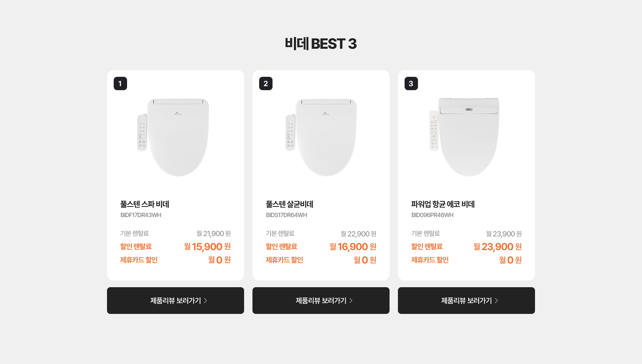
Task: Click model number BIDS17DR64WH
Action: tap(287, 215)
